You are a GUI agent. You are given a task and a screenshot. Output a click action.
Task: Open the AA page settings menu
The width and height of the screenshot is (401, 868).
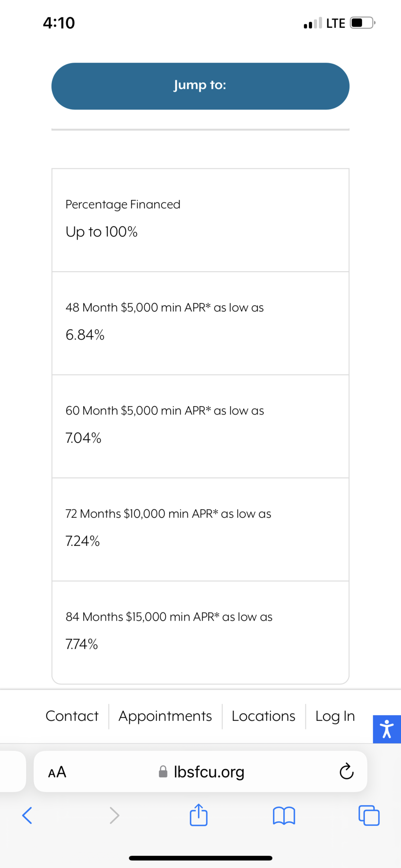point(57,772)
